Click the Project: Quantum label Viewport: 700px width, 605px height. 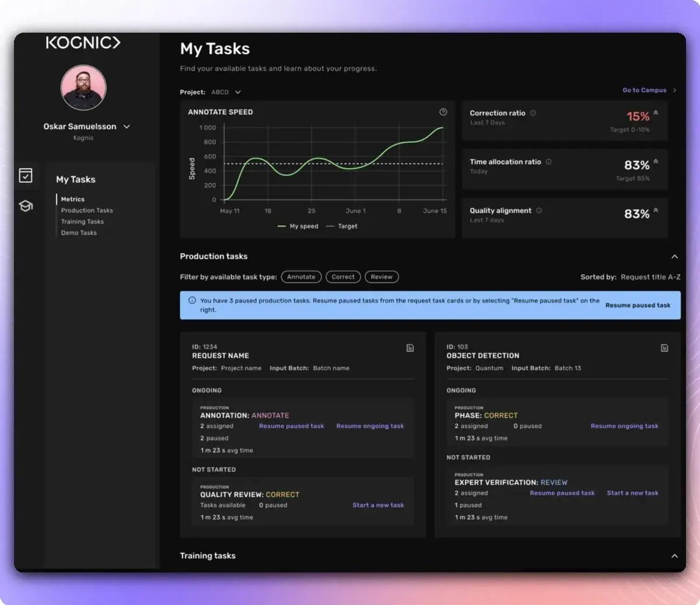click(x=475, y=368)
